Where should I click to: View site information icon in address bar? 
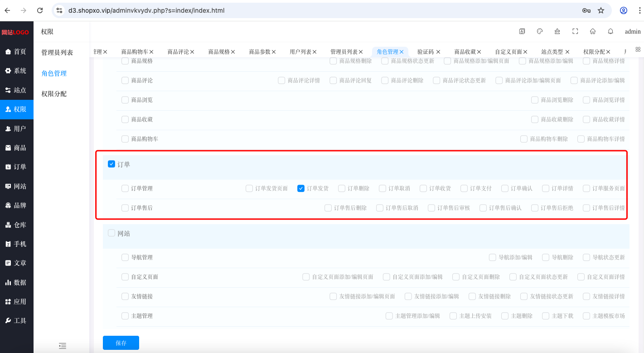tap(59, 10)
